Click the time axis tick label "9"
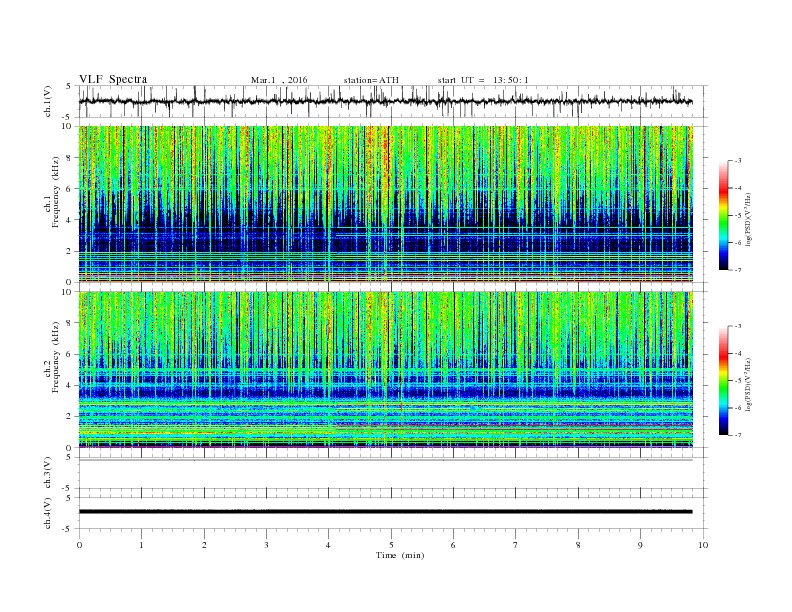Viewport: 792px width, 612px height. [640, 545]
